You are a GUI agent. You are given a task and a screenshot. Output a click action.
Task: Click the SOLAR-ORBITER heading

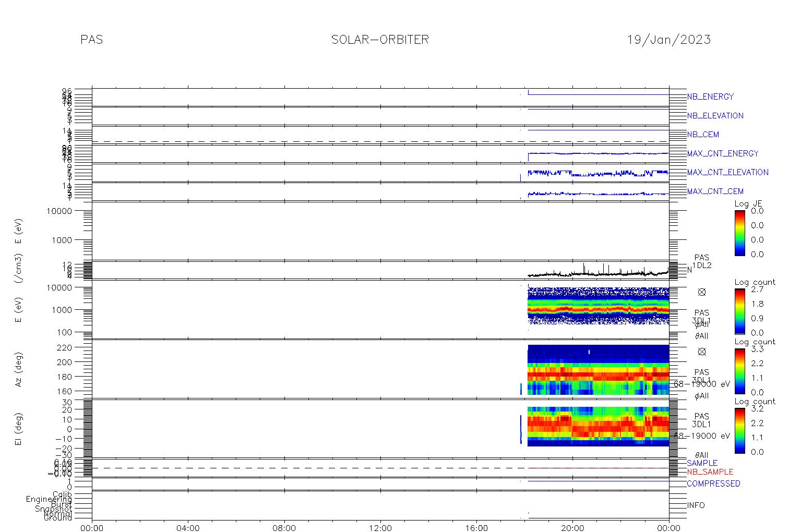(x=380, y=40)
